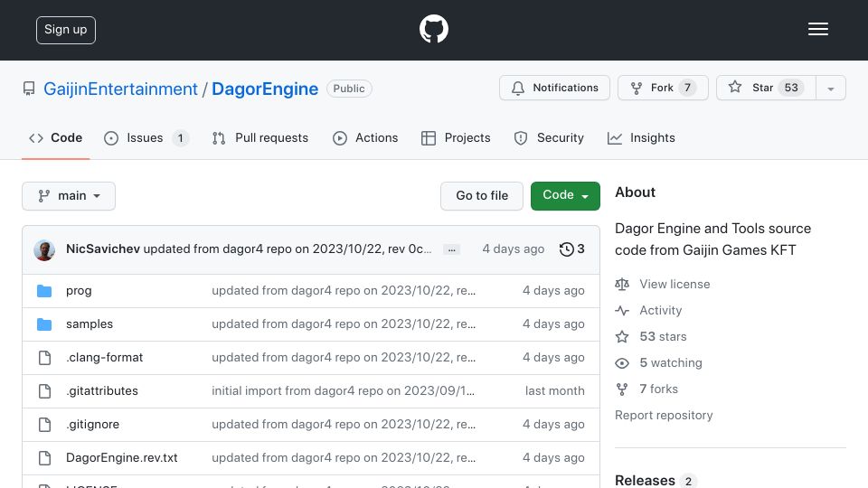Open the Star lists dropdown arrow
Image resolution: width=868 pixels, height=488 pixels.
click(x=830, y=88)
